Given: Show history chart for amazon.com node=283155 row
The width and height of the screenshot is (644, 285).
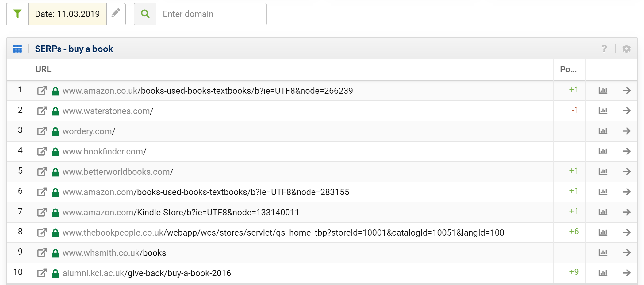Looking at the screenshot, I should (x=603, y=192).
